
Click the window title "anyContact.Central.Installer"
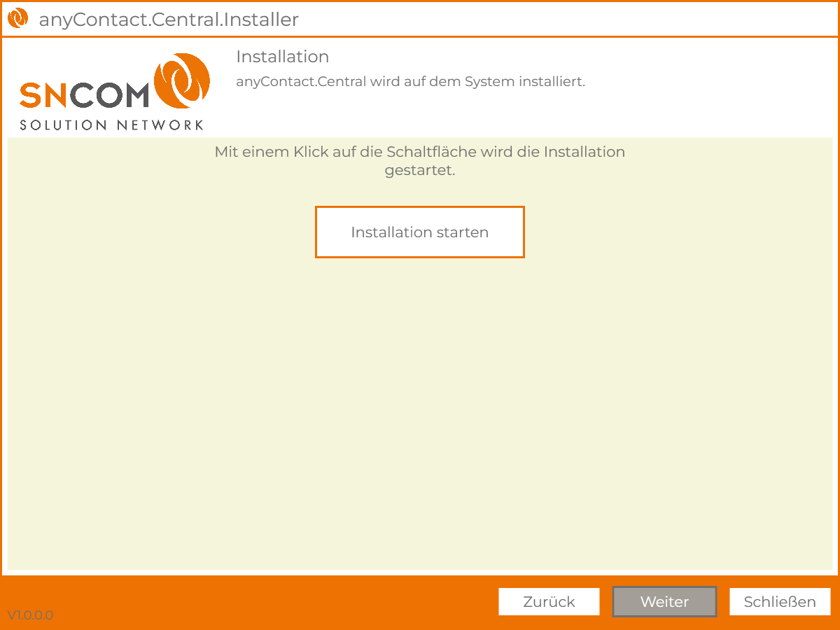pos(169,20)
